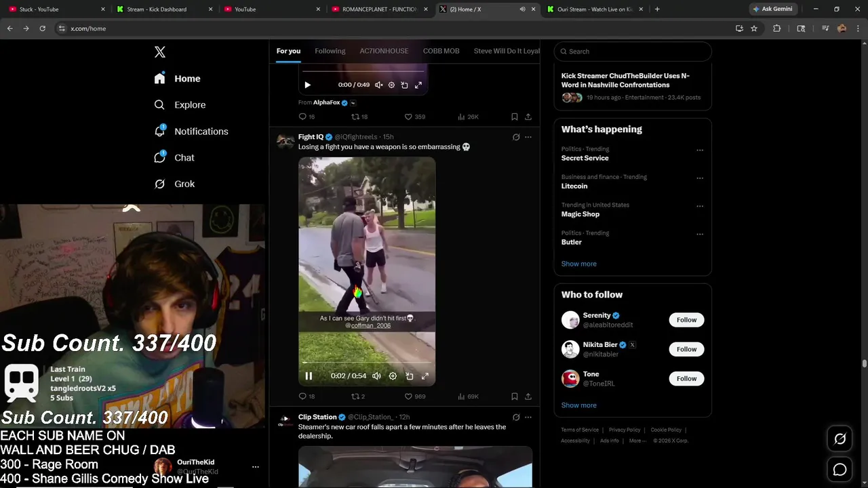Open Home in X sidebar

(x=178, y=79)
